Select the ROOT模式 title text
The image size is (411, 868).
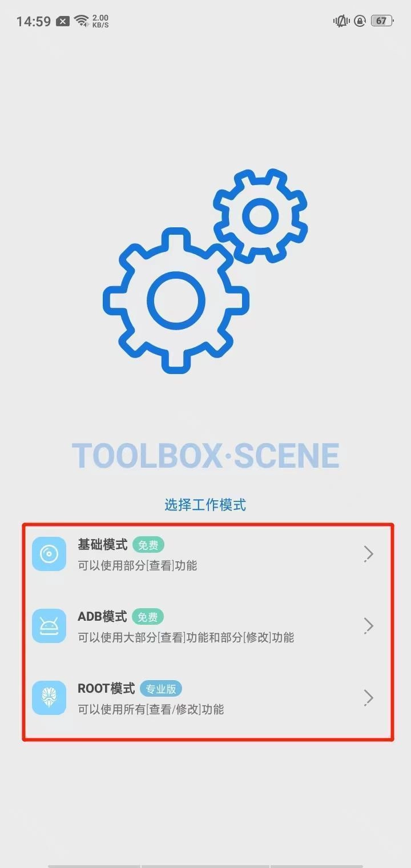tap(106, 688)
